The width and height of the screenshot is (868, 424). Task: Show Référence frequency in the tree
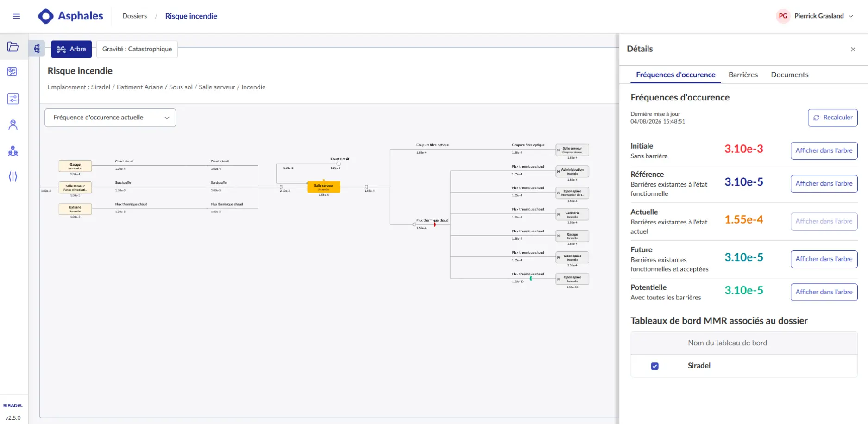click(824, 184)
